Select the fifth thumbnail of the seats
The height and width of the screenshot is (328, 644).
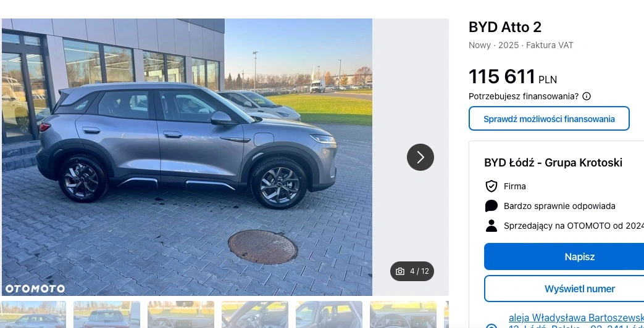pyautogui.click(x=329, y=314)
